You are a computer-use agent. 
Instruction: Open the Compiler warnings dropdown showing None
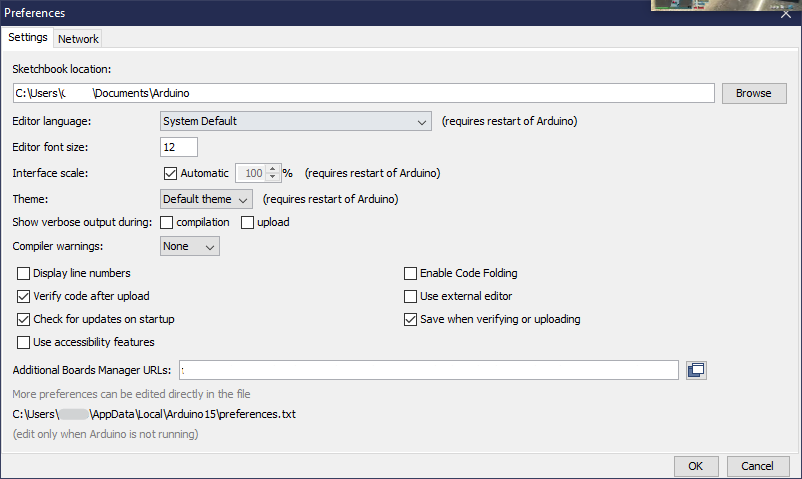(x=190, y=246)
